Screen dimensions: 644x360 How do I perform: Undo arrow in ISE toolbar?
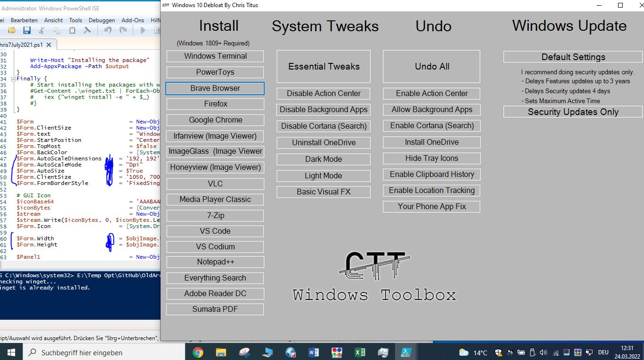pos(108,30)
